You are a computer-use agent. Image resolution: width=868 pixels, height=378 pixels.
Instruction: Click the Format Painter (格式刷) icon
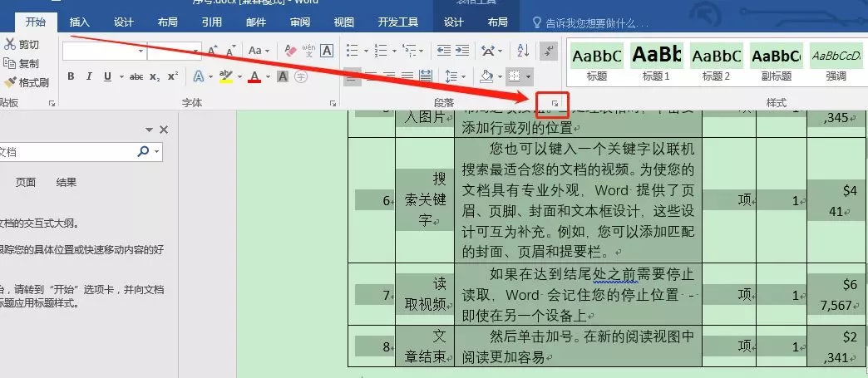(10, 82)
